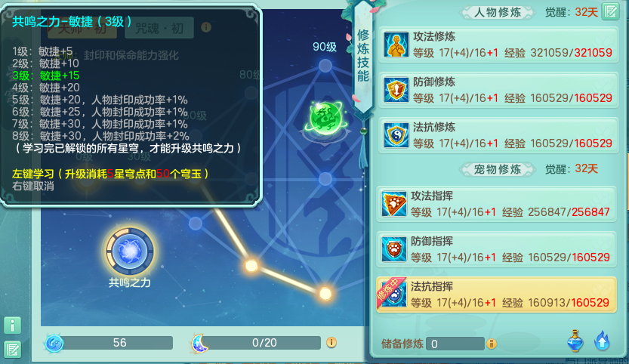The width and height of the screenshot is (629, 364).
Task: Click the 共鸣之力 resonance orb
Action: (x=130, y=251)
